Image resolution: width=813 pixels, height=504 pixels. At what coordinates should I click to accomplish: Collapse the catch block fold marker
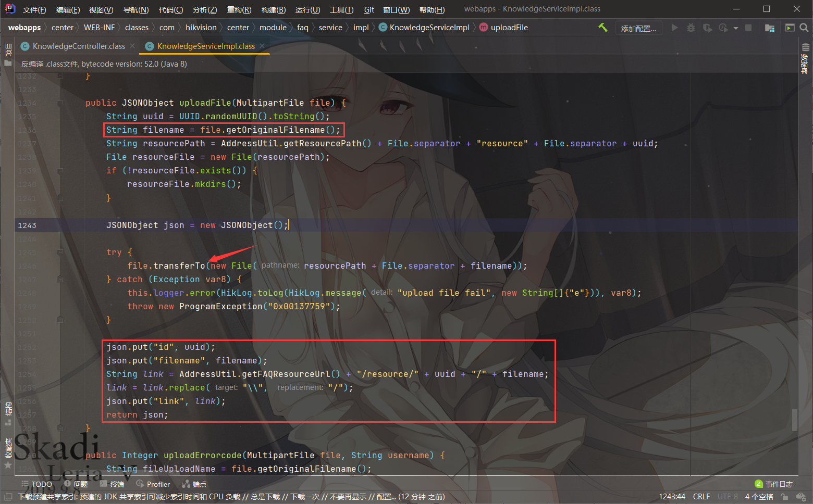coord(60,279)
